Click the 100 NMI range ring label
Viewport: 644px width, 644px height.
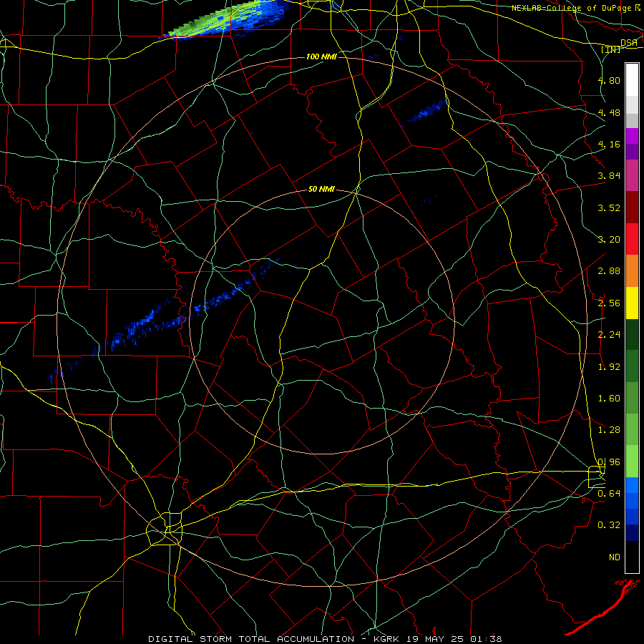pyautogui.click(x=321, y=57)
